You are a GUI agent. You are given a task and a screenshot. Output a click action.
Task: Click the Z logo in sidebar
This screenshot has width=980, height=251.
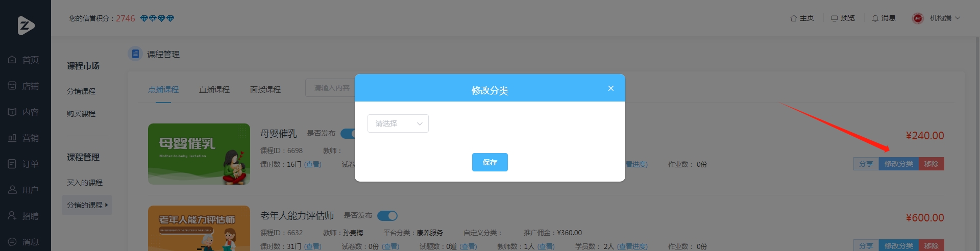tap(26, 25)
